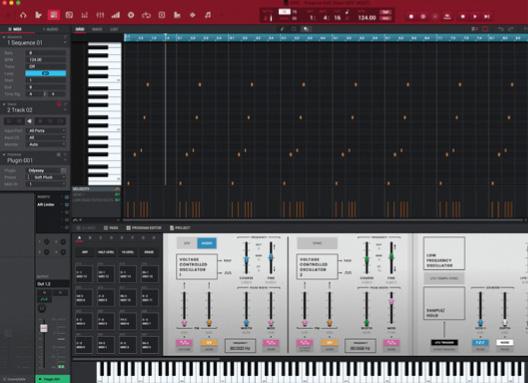528x383 pixels.
Task: Toggle the blue Loop switch for sequence
Action: coord(45,73)
